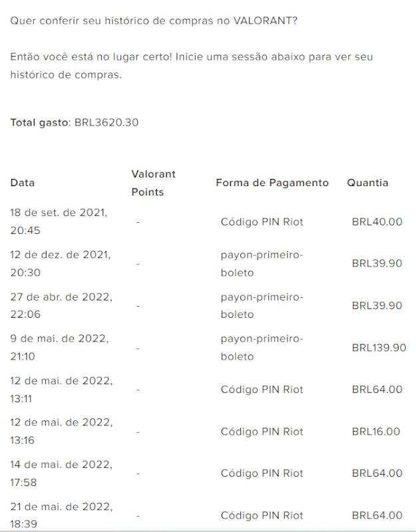The height and width of the screenshot is (532, 416).
Task: Click the Quantia column header
Action: click(367, 183)
